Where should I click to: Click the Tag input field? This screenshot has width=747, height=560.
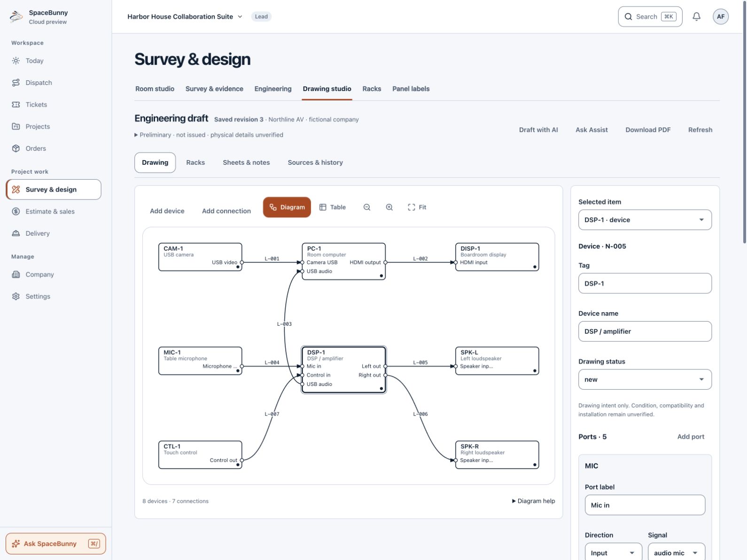(x=645, y=284)
